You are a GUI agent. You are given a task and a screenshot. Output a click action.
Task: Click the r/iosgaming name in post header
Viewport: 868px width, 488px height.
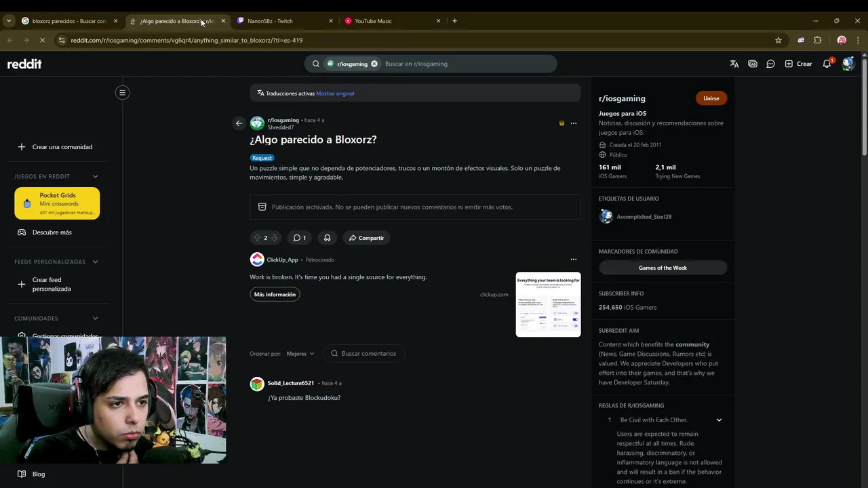click(x=283, y=120)
